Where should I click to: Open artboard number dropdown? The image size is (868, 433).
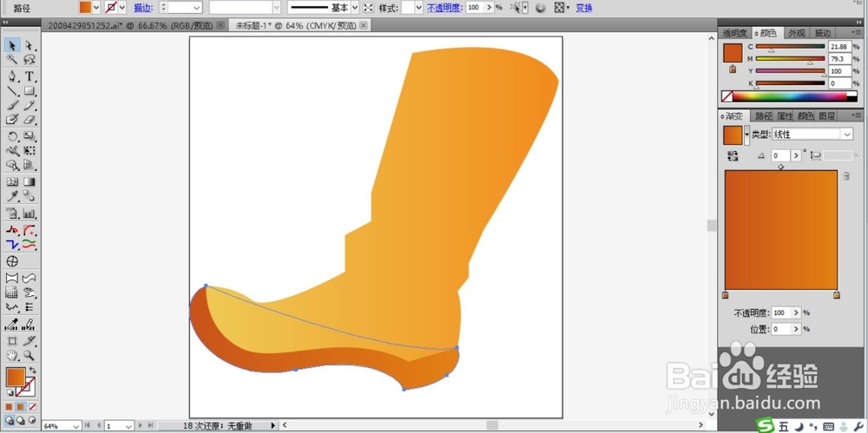coord(128,426)
